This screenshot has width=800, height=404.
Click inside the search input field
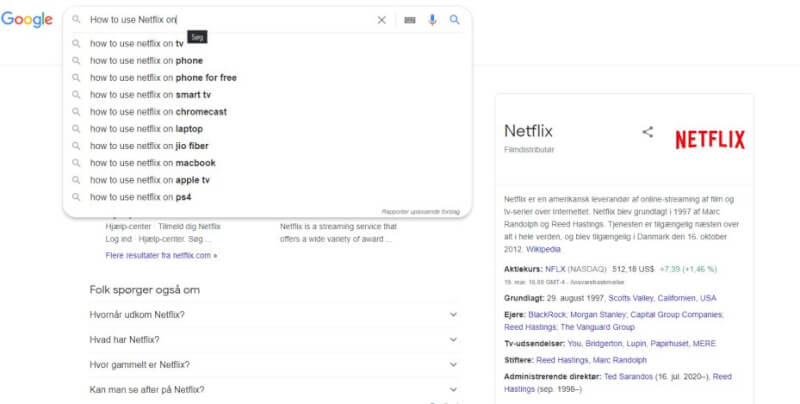[x=232, y=20]
